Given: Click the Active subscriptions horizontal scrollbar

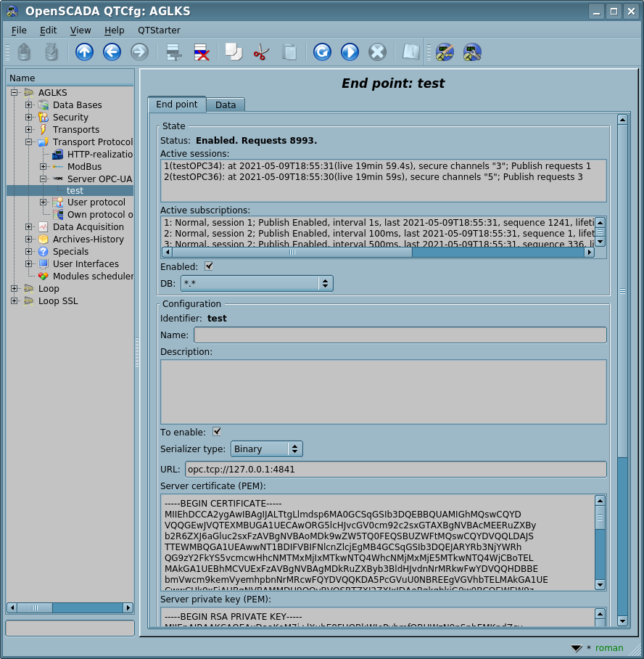Looking at the screenshot, I should 378,252.
